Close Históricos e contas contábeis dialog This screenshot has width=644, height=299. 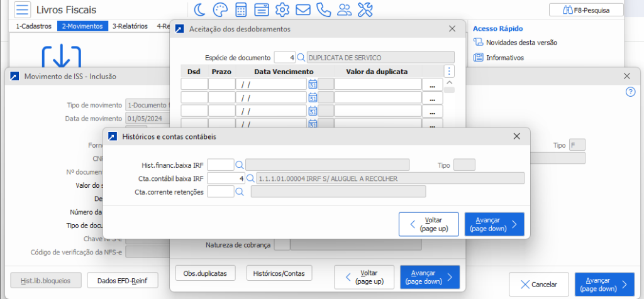517,136
